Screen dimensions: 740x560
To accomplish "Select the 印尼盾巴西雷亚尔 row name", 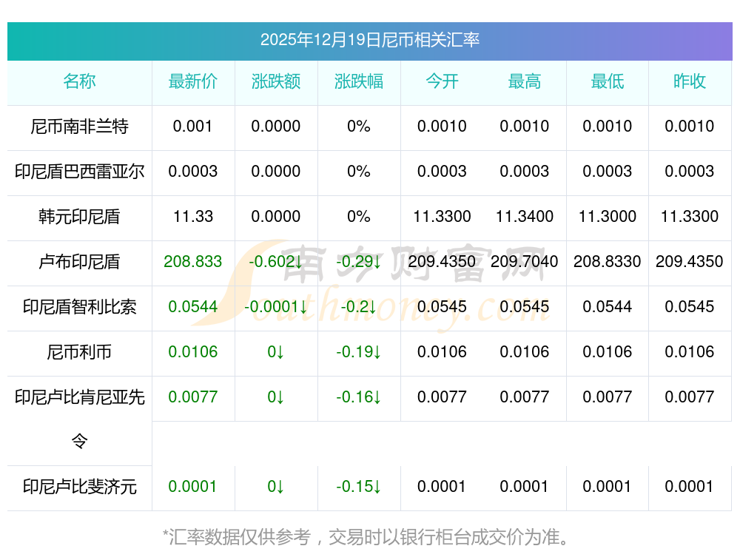I will point(79,172).
